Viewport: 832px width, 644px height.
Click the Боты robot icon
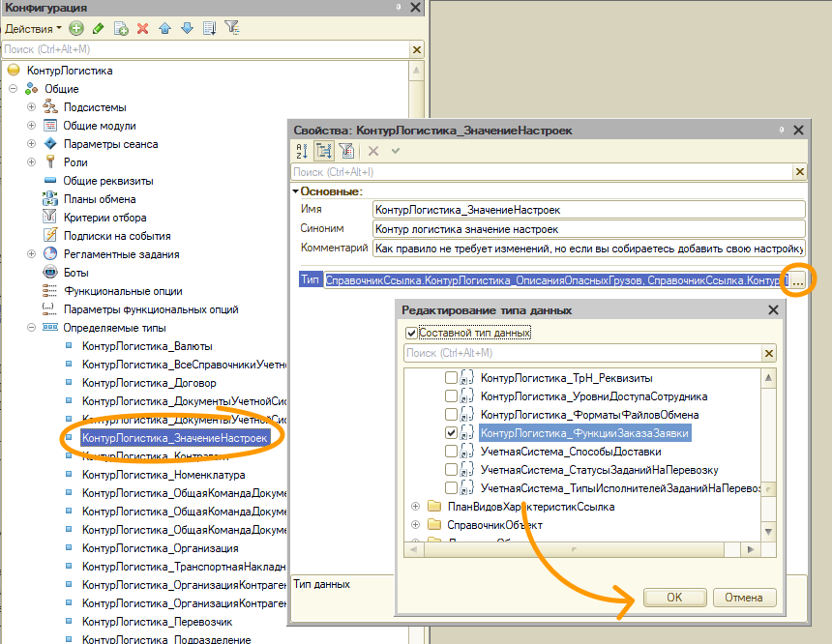(x=50, y=272)
